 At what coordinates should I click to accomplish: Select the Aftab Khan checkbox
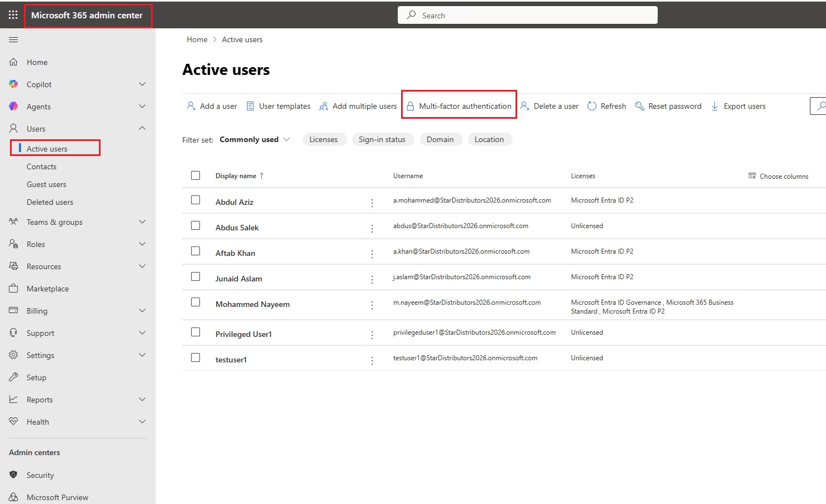(x=196, y=251)
